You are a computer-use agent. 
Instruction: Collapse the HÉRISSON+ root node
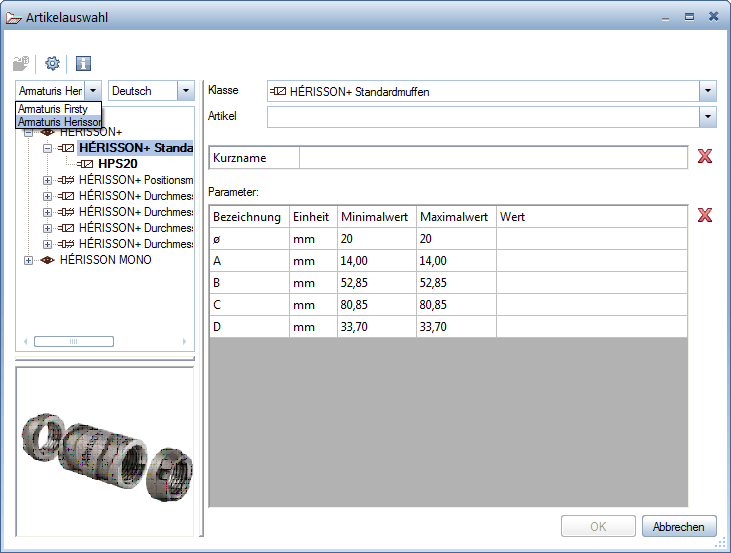click(28, 132)
